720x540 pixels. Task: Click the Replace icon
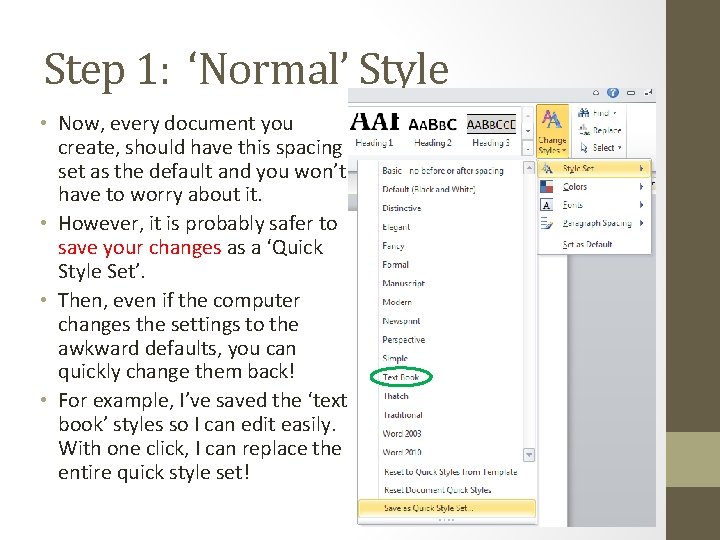click(x=584, y=130)
